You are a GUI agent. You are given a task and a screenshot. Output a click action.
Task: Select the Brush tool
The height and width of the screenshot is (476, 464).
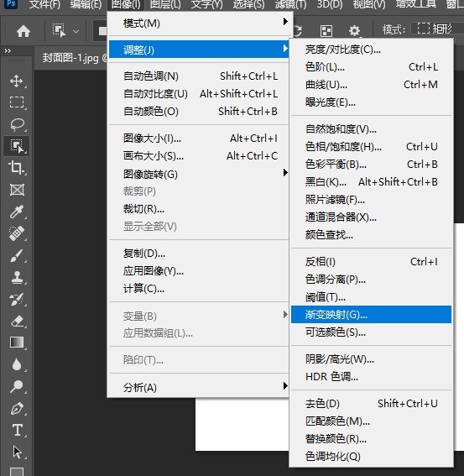(x=17, y=255)
